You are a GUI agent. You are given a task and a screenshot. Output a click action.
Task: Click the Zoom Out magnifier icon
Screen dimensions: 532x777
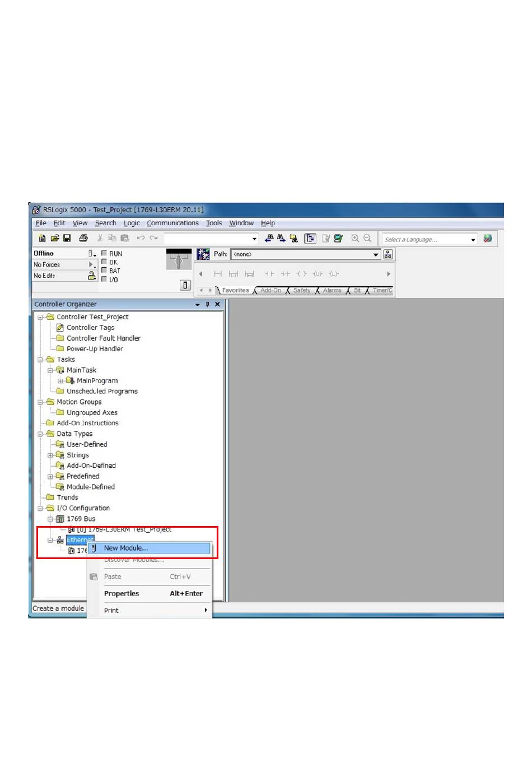tap(367, 238)
